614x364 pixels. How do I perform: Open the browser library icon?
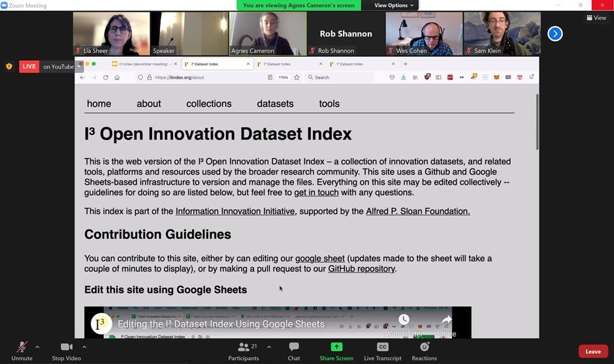(415, 78)
